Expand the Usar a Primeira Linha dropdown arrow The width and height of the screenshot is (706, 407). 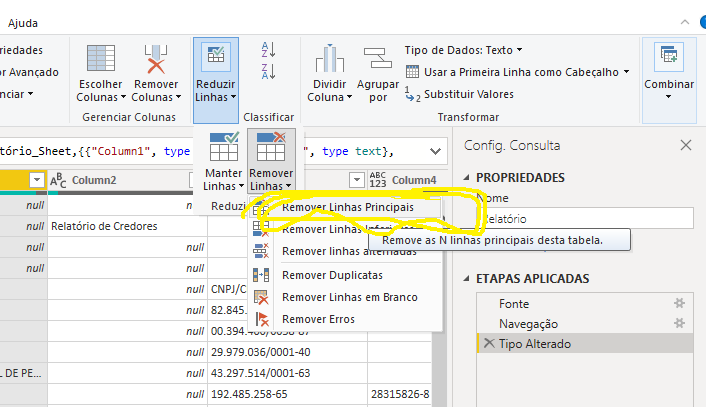coord(626,72)
